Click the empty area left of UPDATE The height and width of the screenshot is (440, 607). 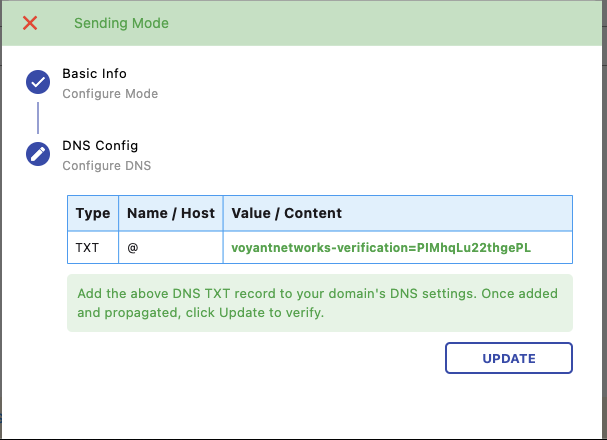coord(250,358)
